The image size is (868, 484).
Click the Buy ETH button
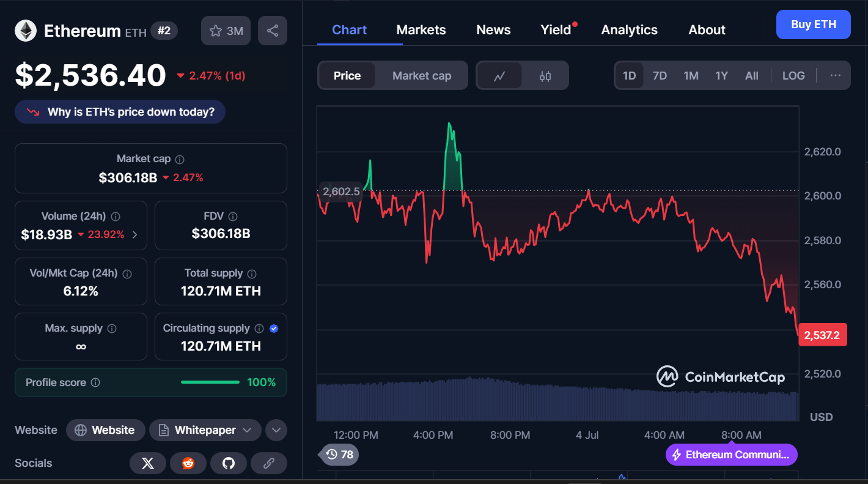[x=814, y=24]
